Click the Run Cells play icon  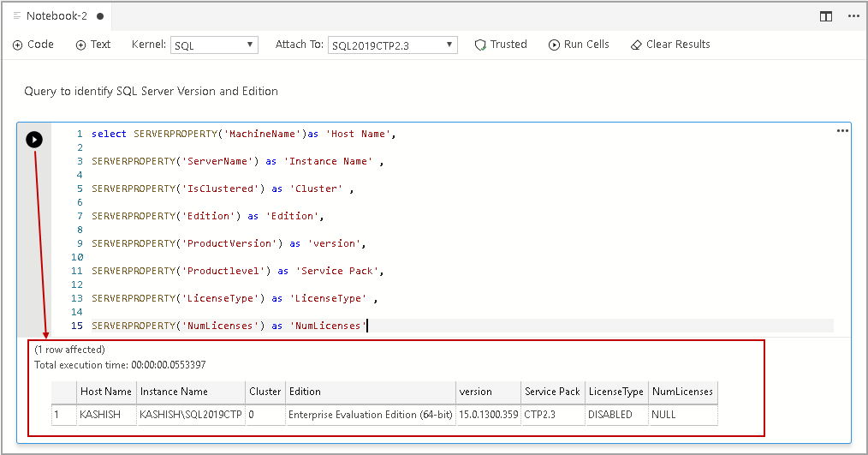point(555,45)
